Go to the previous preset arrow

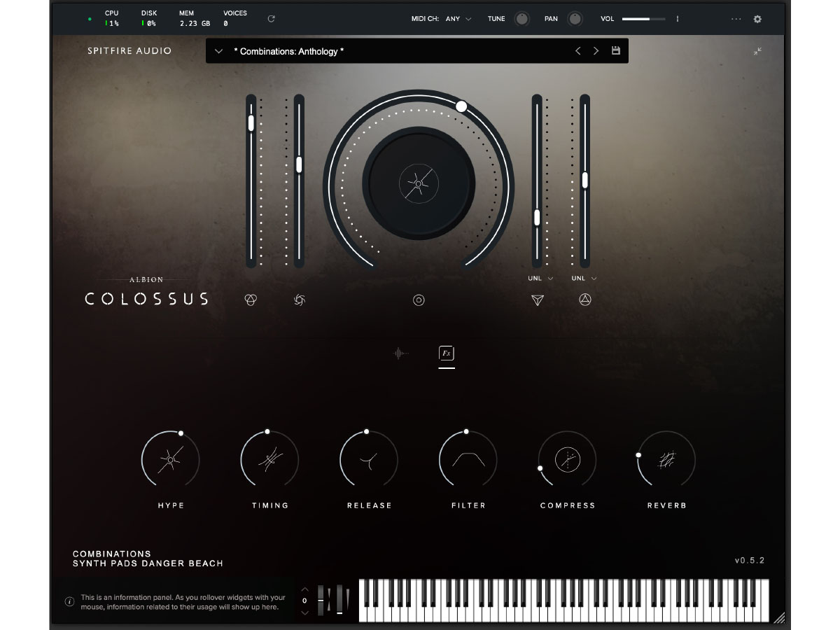click(578, 51)
